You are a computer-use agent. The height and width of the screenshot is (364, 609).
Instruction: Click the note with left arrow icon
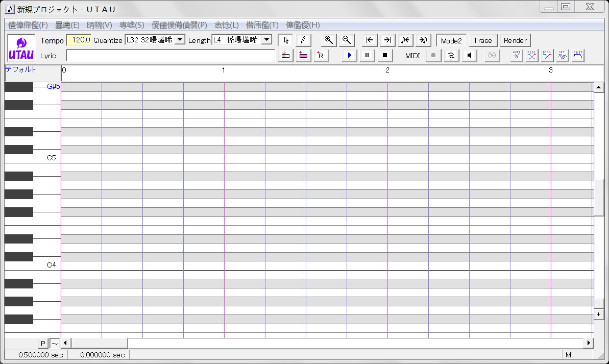click(405, 40)
